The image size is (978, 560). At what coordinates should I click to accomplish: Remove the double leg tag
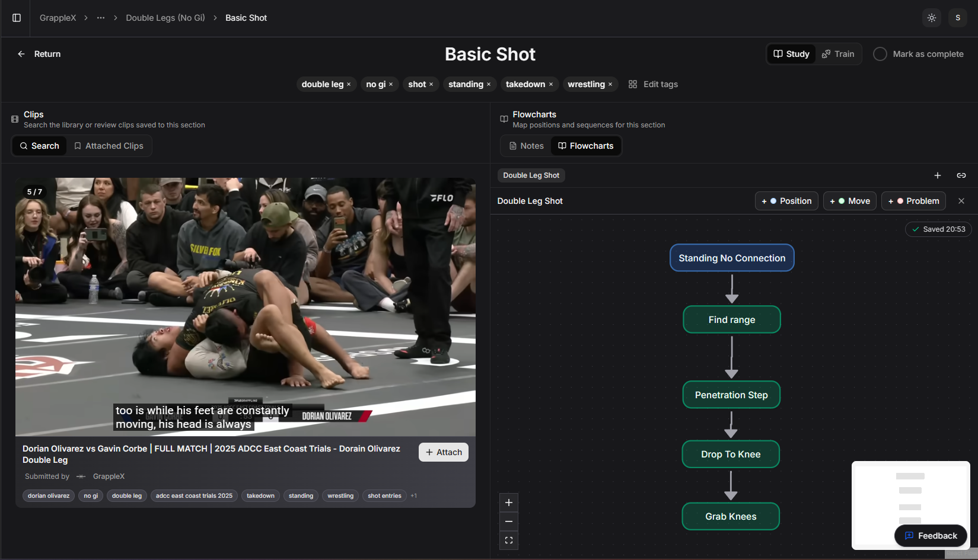point(349,85)
